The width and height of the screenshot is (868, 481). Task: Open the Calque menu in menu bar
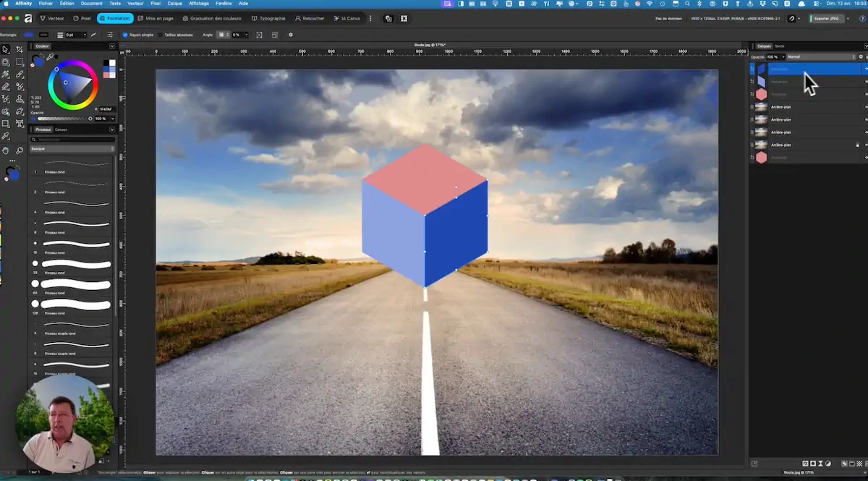click(x=174, y=4)
